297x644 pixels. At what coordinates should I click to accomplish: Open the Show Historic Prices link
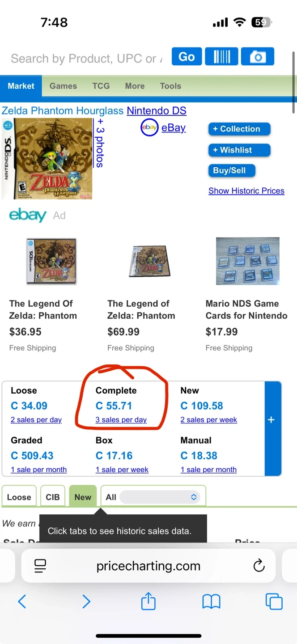click(x=246, y=191)
